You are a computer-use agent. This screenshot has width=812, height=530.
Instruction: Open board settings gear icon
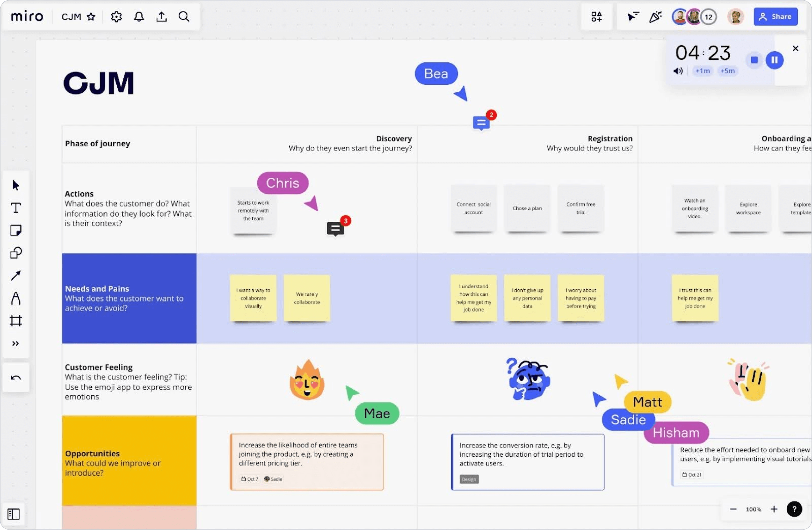click(x=116, y=16)
